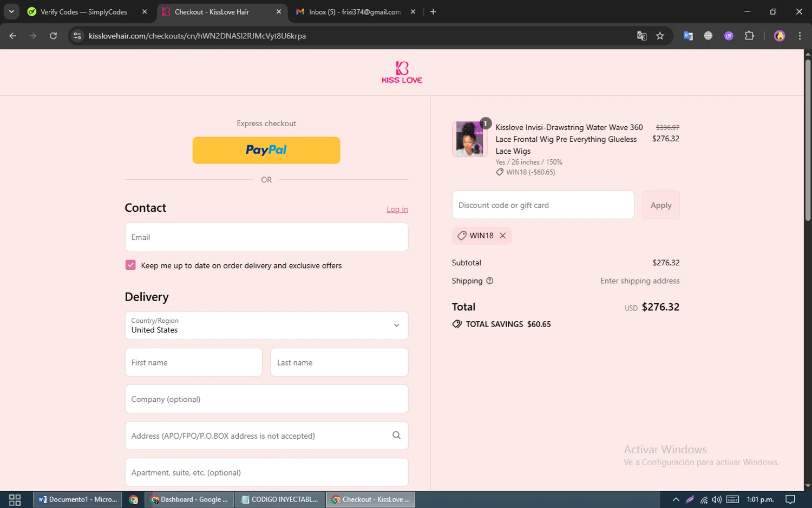
Task: Click the Log in link
Action: point(397,209)
